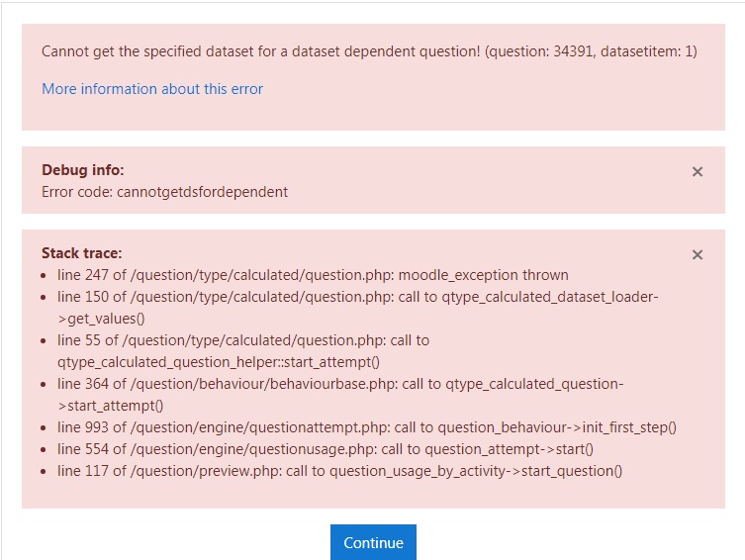Image resolution: width=745 pixels, height=560 pixels.
Task: Click the line 55 question.php entry
Action: [243, 351]
